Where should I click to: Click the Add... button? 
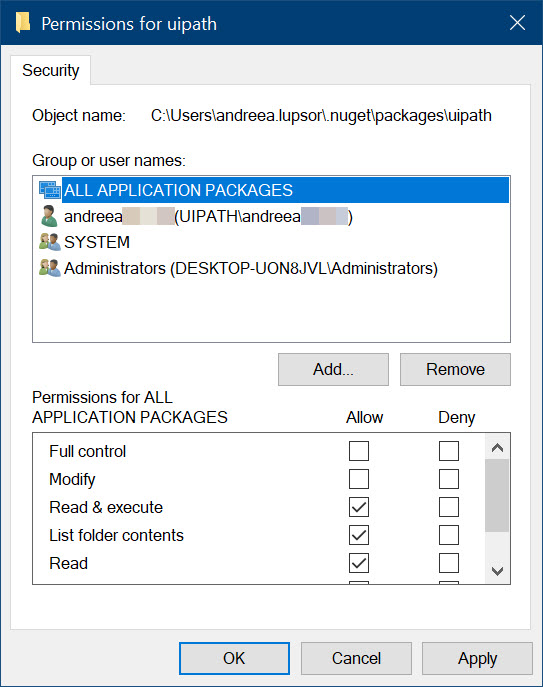pyautogui.click(x=333, y=369)
